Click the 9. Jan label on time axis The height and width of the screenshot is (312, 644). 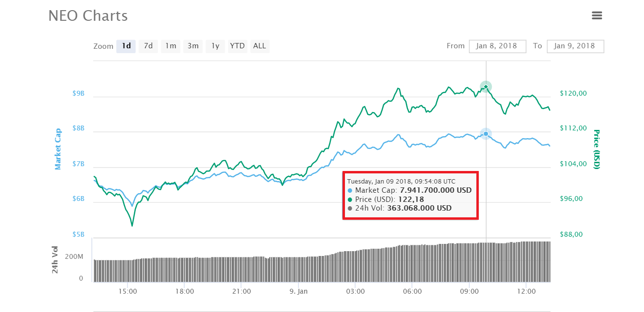coord(299,291)
